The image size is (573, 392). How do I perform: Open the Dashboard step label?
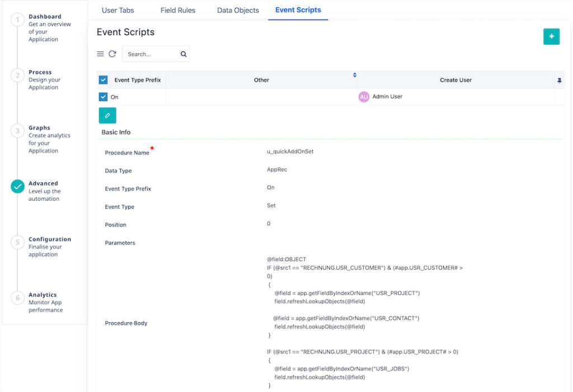[45, 16]
